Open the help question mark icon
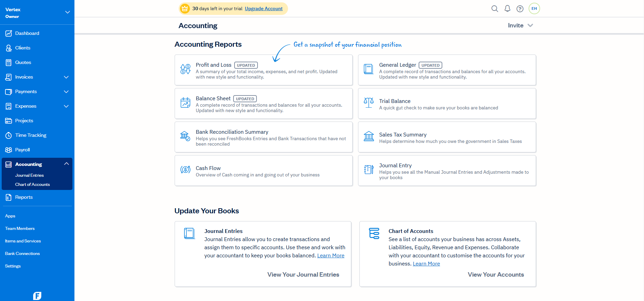 tap(520, 9)
